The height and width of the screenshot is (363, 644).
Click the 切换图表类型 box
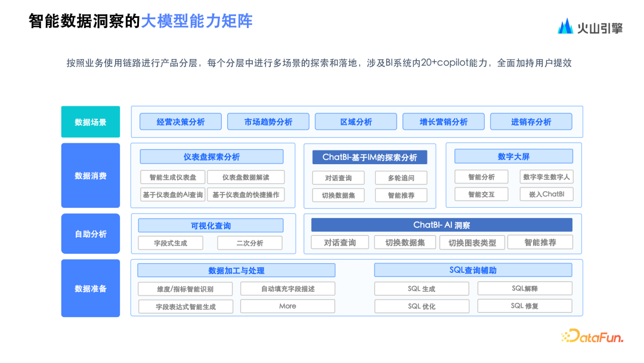(x=472, y=242)
